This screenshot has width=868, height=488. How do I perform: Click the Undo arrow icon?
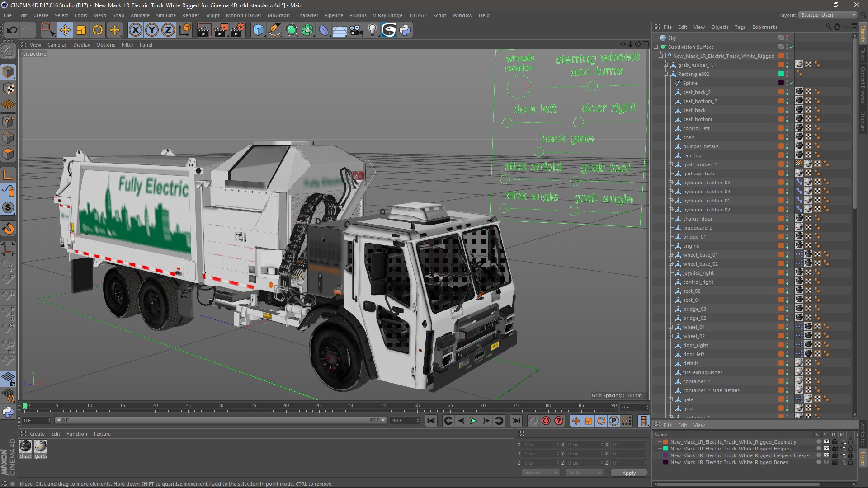(x=12, y=30)
